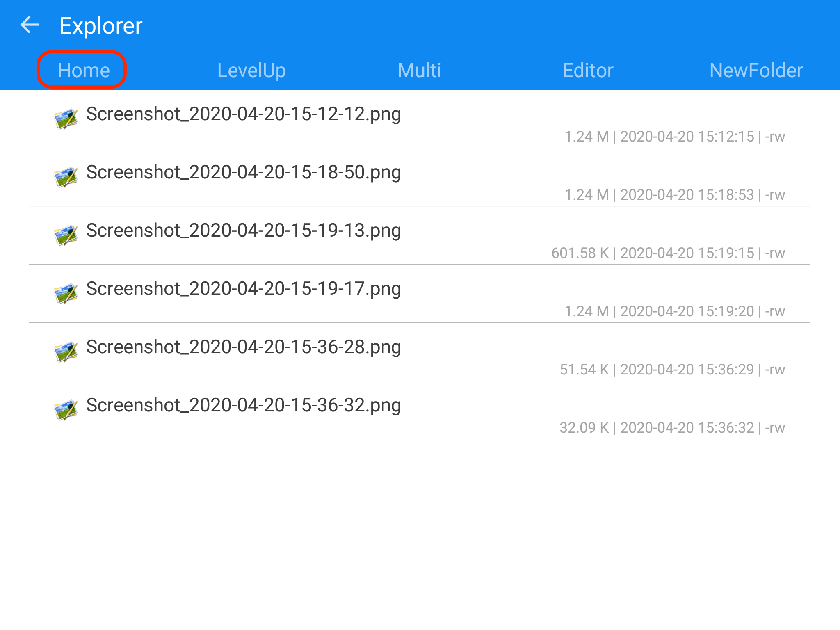Click image icon of Screenshot_2020-04-20-15-19-17.png

(66, 293)
